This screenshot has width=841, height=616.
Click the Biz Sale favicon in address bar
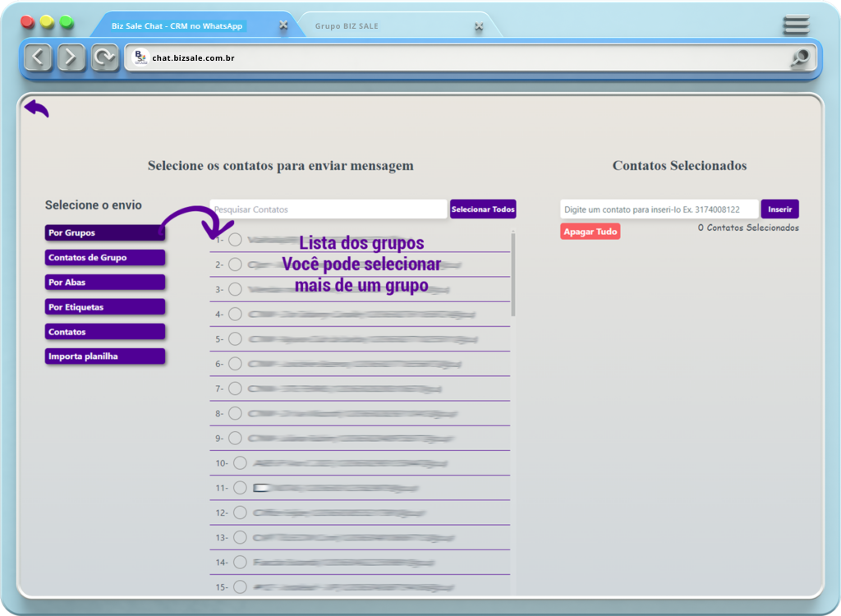pos(140,57)
